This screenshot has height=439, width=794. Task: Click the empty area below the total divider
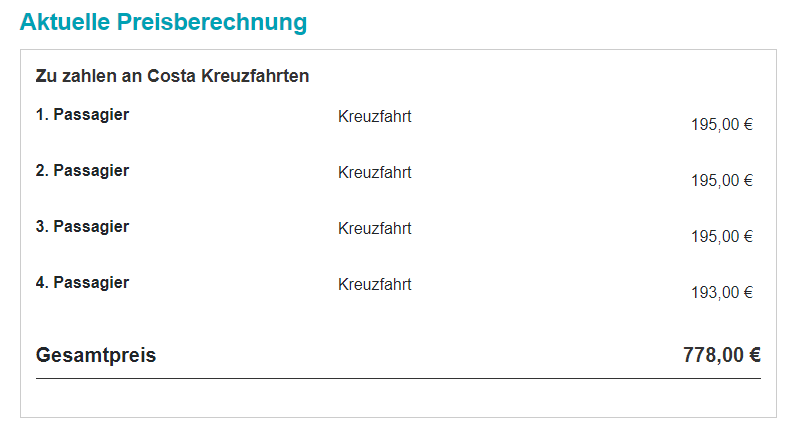point(398,398)
